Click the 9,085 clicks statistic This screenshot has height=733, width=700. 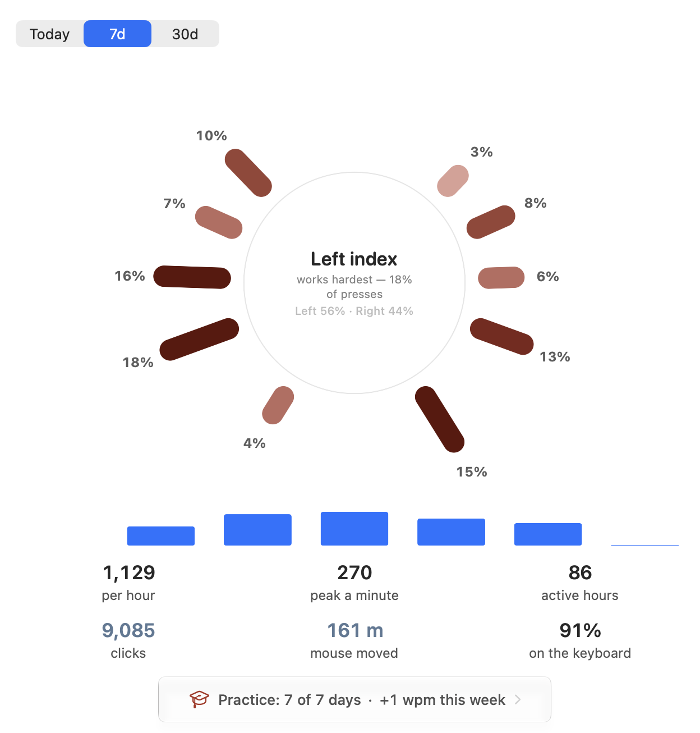point(128,640)
